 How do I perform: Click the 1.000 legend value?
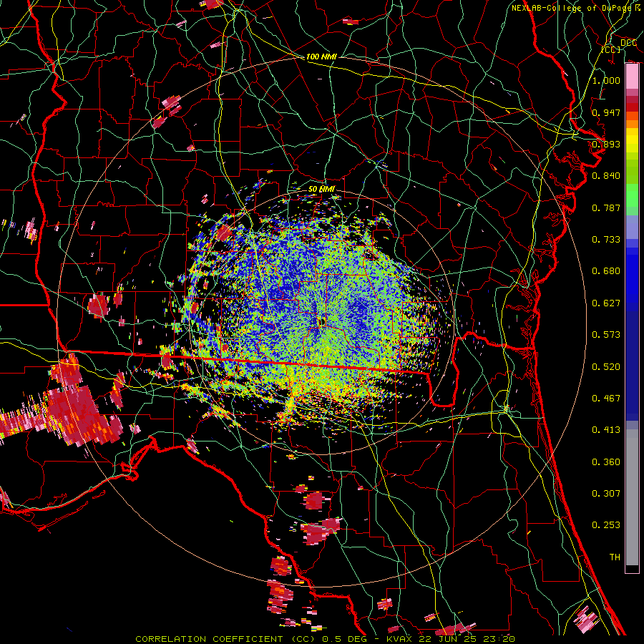pyautogui.click(x=606, y=80)
